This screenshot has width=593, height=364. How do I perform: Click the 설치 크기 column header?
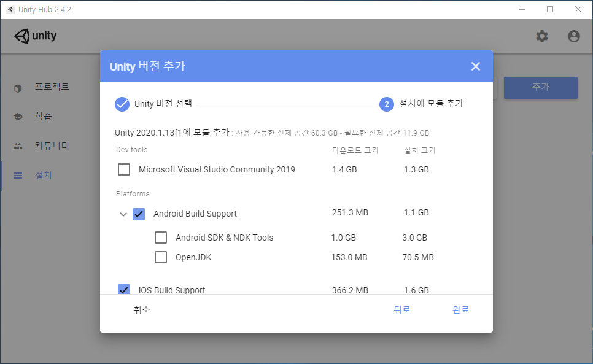419,150
